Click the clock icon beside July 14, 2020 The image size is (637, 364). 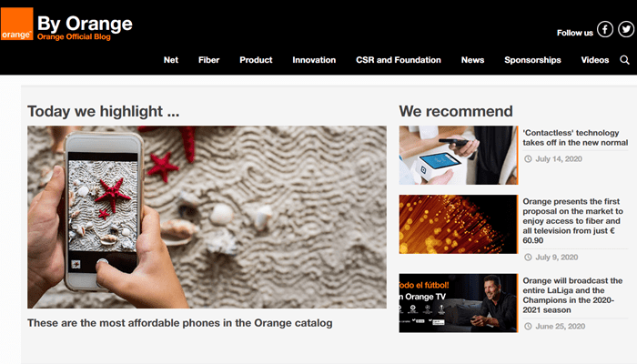528,159
